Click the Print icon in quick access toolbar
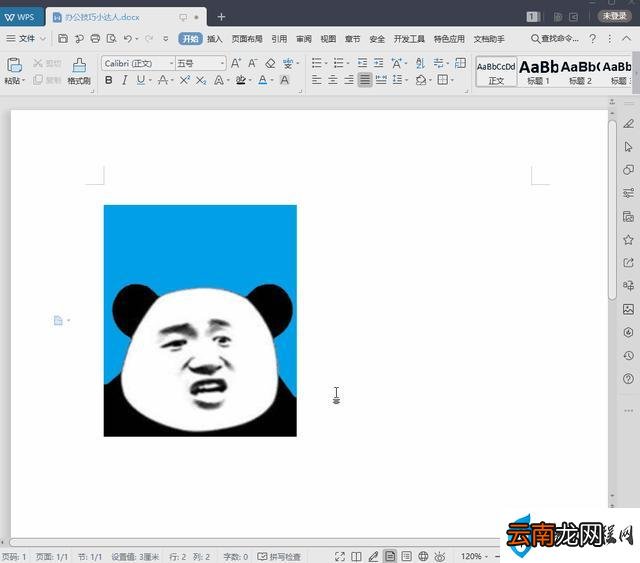This screenshot has width=640, height=563. tap(95, 39)
